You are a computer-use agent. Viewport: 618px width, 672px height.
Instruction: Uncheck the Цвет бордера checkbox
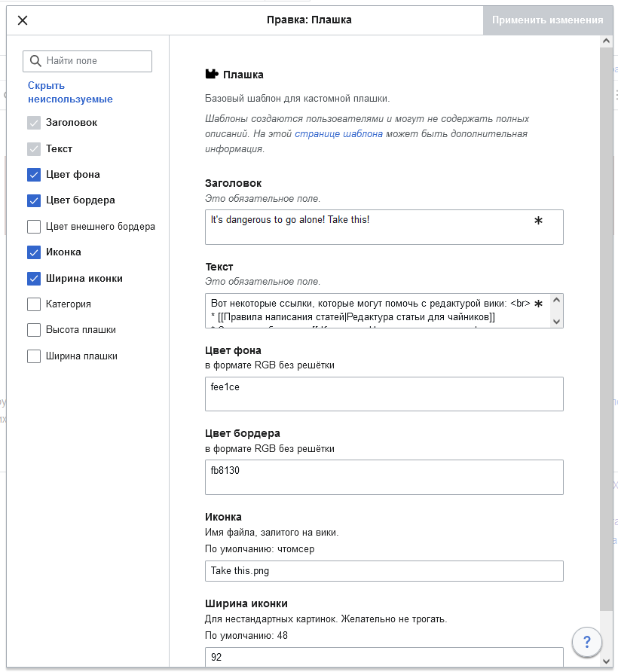[x=34, y=200]
